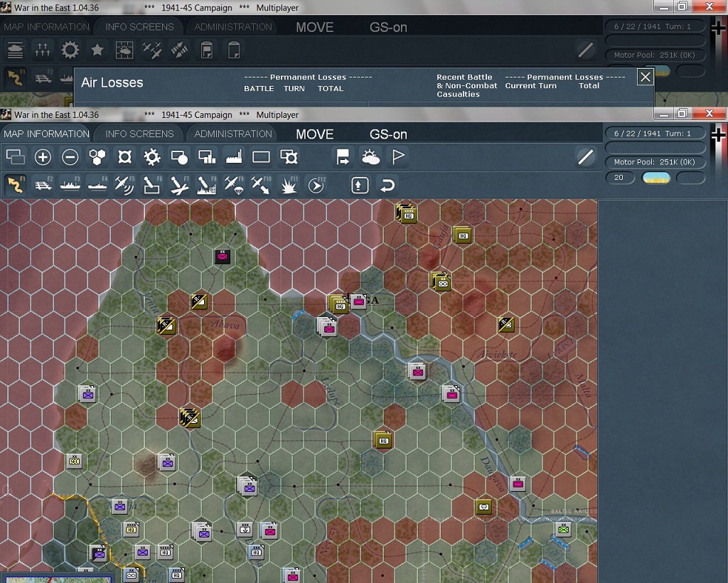728x583 pixels.
Task: Select the pink counter on Riga
Action: (x=358, y=301)
